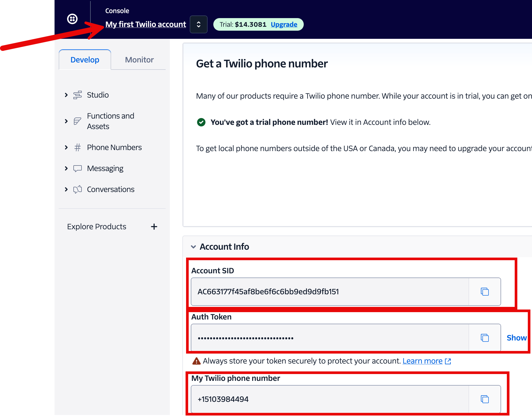Click the copy icon for Auth Token
The height and width of the screenshot is (416, 532).
[x=485, y=337]
